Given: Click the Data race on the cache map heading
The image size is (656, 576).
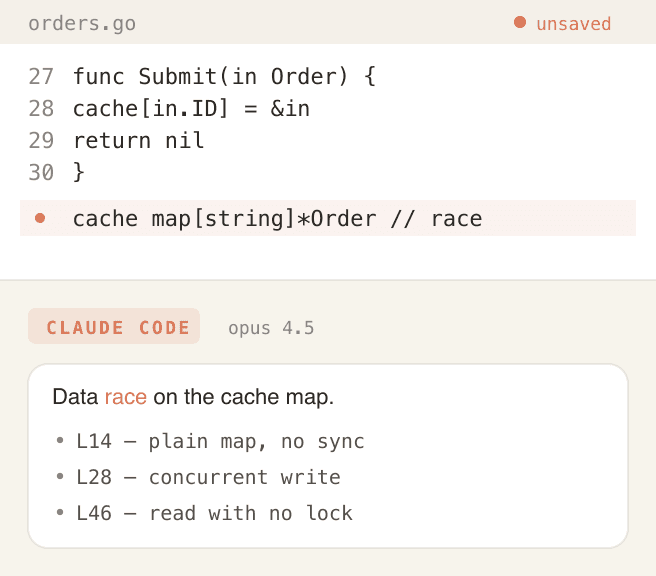Looking at the screenshot, I should [193, 397].
